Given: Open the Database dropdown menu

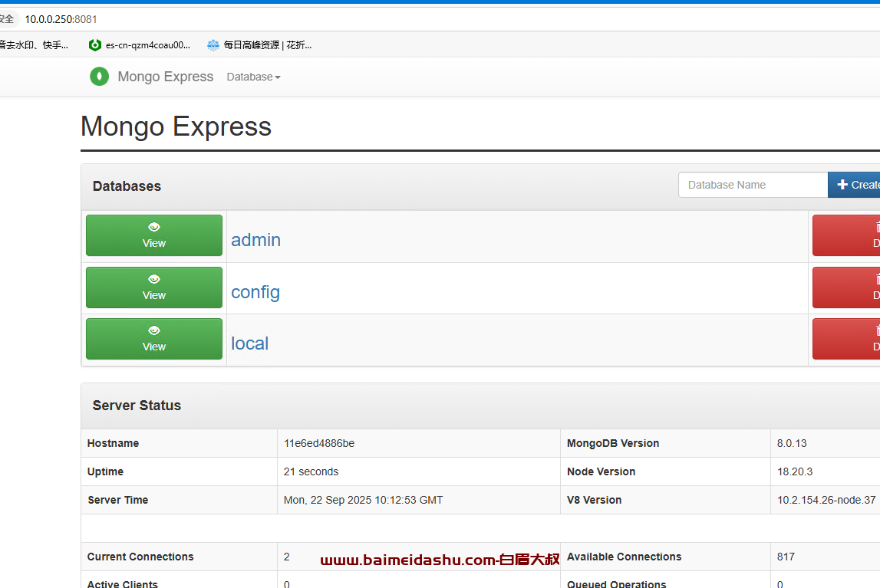Looking at the screenshot, I should [x=253, y=77].
